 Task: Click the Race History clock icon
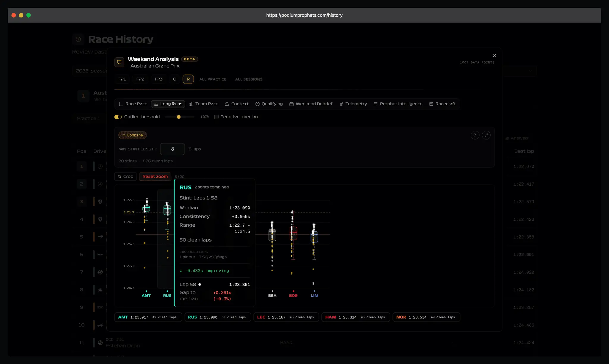(78, 39)
